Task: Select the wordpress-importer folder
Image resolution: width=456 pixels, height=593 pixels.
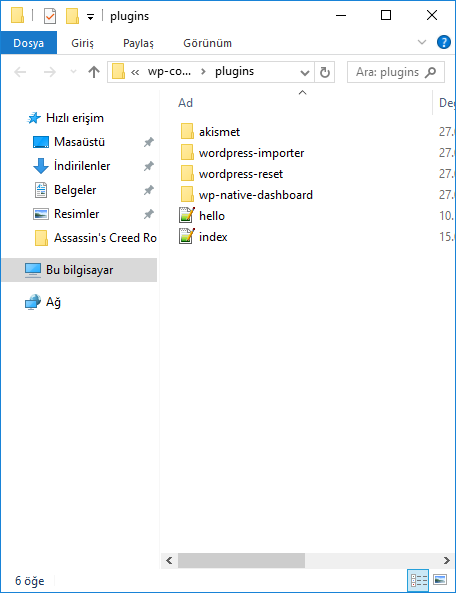Action: tap(251, 153)
